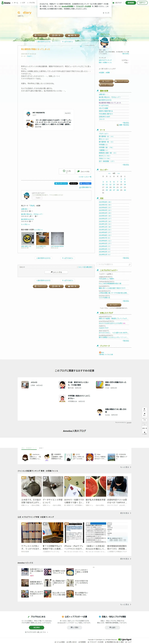This screenshot has width=149, height=644.
Task: Open rank 1 cat thumbnail in genre ranking
Action: (x=31, y=486)
